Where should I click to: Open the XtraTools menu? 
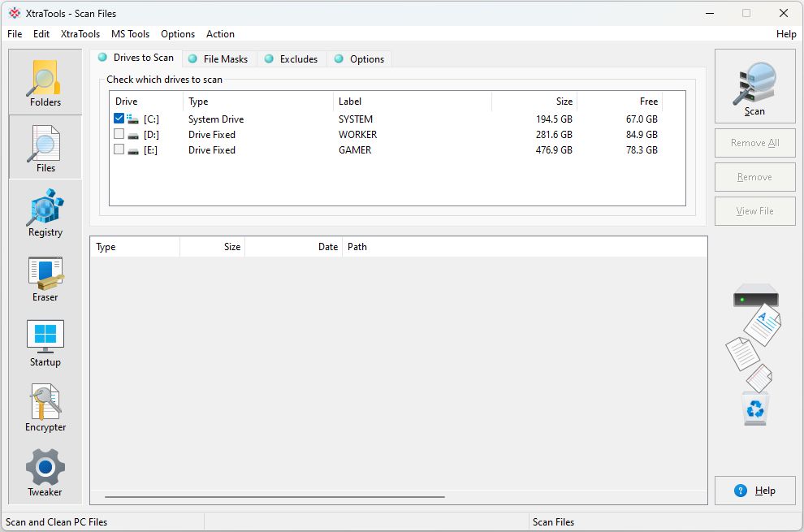pos(80,34)
